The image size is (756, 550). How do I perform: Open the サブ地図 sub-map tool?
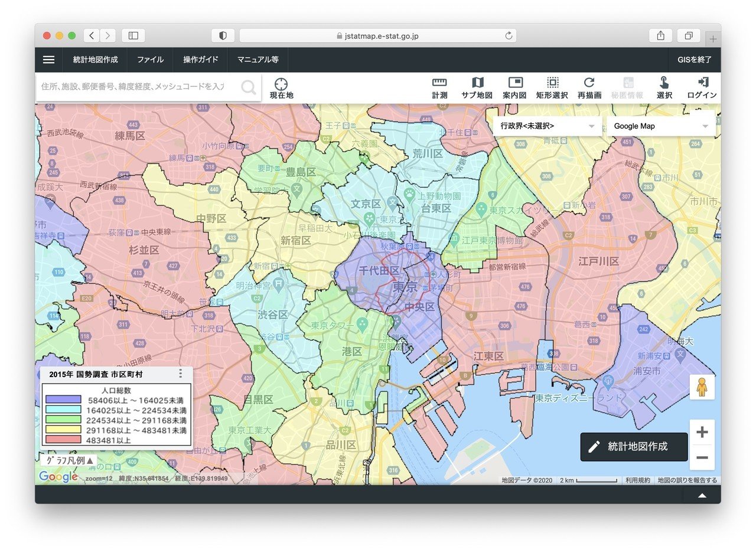[x=477, y=88]
